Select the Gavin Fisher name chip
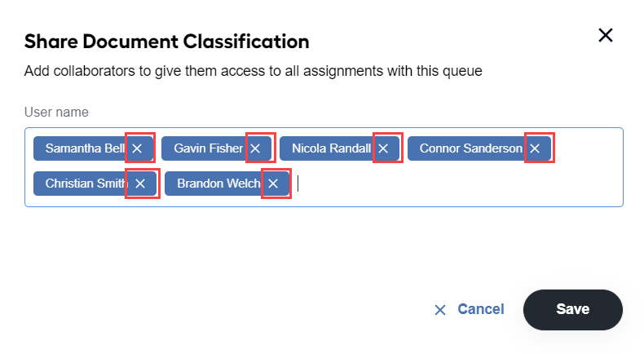 tap(208, 148)
